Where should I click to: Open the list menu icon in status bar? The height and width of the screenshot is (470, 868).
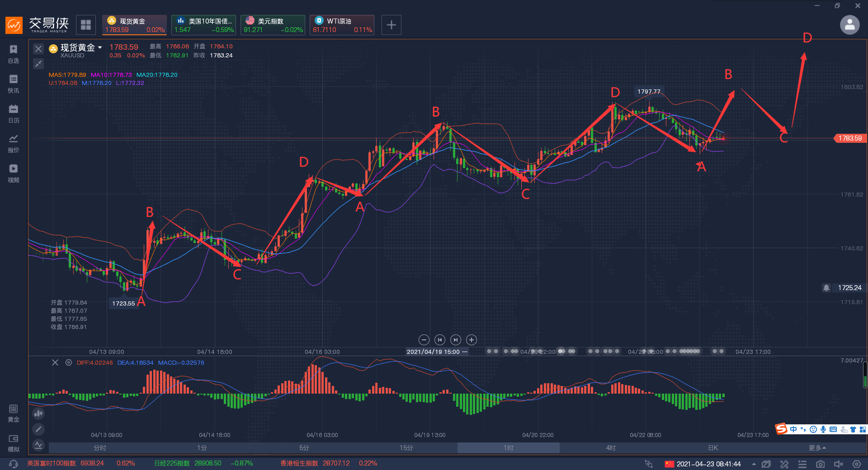[x=802, y=464]
